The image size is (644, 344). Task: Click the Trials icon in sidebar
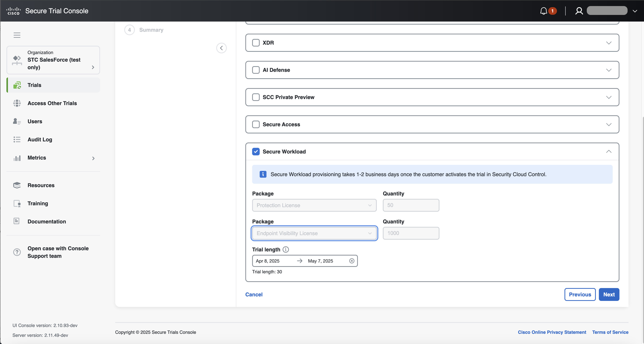pos(17,85)
